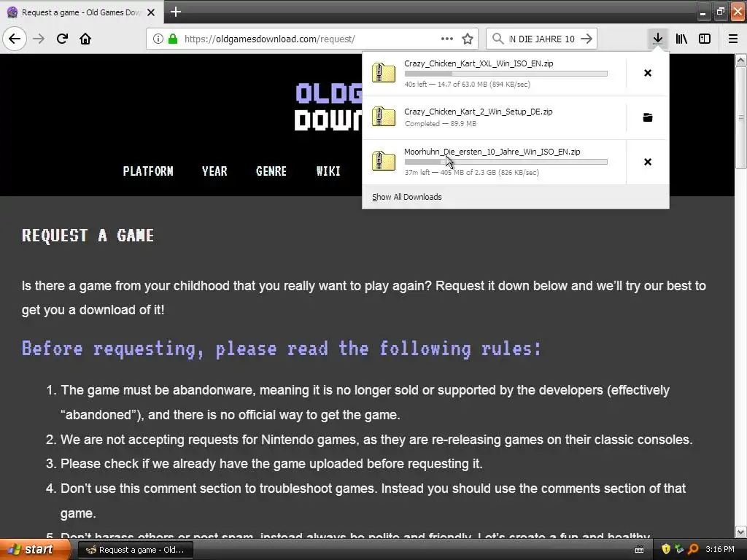Open the Library toolbar button
Viewport: 747px width, 560px height.
coord(681,39)
